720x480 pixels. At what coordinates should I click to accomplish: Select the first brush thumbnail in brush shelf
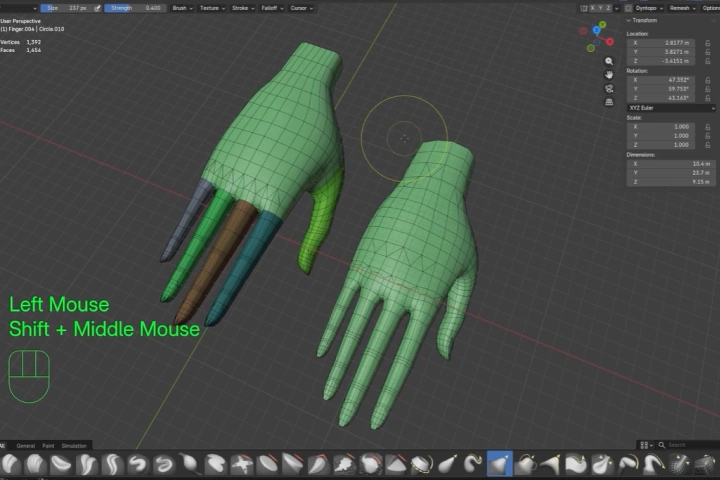pos(11,464)
